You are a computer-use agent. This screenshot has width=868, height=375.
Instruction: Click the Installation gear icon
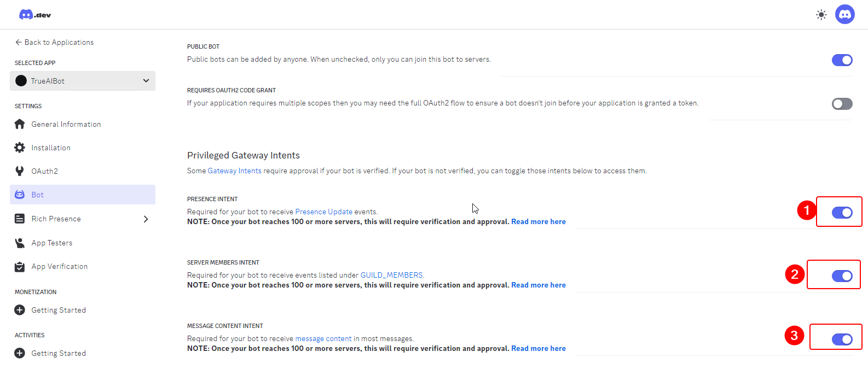coord(20,148)
